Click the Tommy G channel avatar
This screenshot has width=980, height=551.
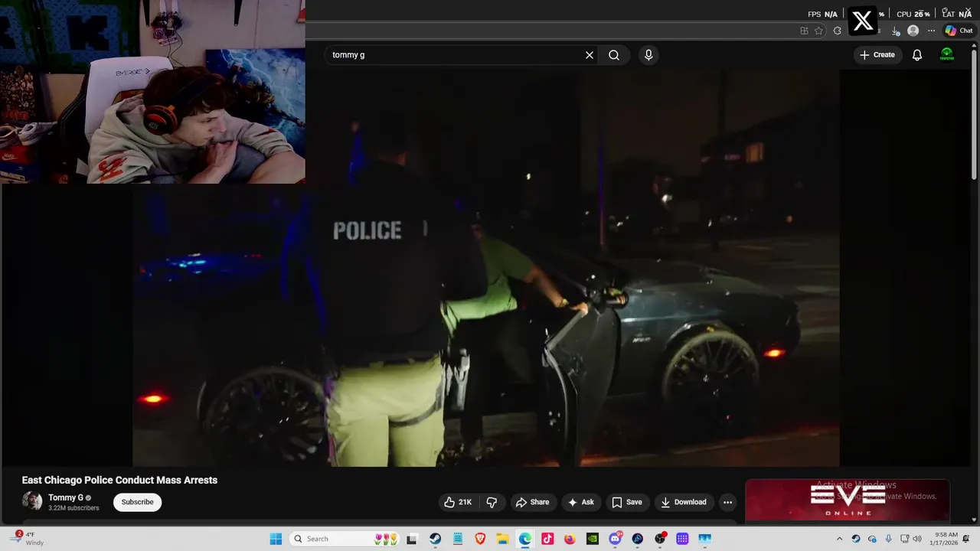32,501
